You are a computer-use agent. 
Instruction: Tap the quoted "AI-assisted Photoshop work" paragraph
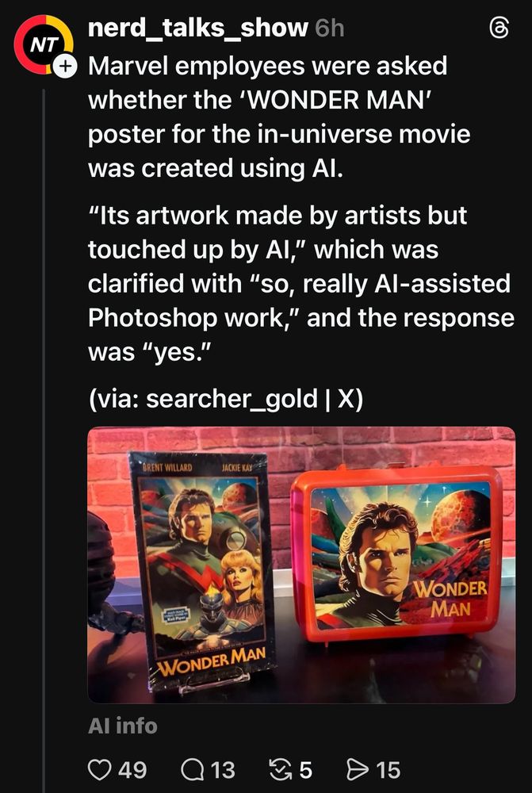[x=301, y=284]
